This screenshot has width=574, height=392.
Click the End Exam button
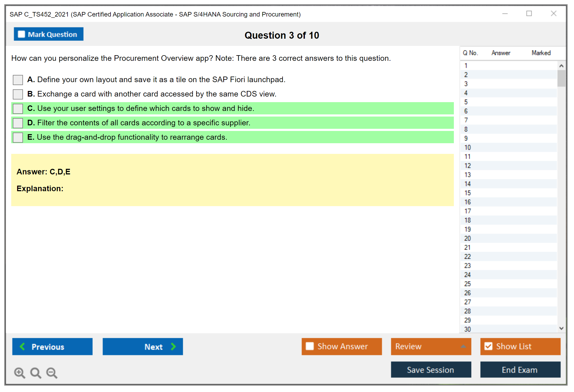point(520,370)
